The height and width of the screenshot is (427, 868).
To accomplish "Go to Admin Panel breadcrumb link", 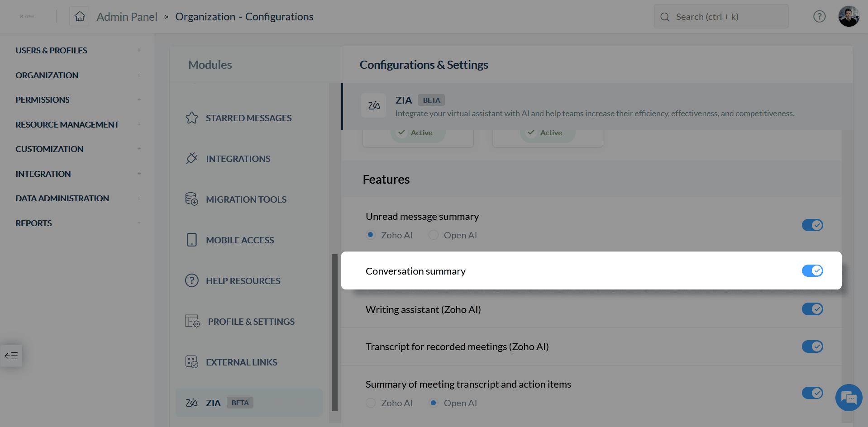I will click(127, 17).
